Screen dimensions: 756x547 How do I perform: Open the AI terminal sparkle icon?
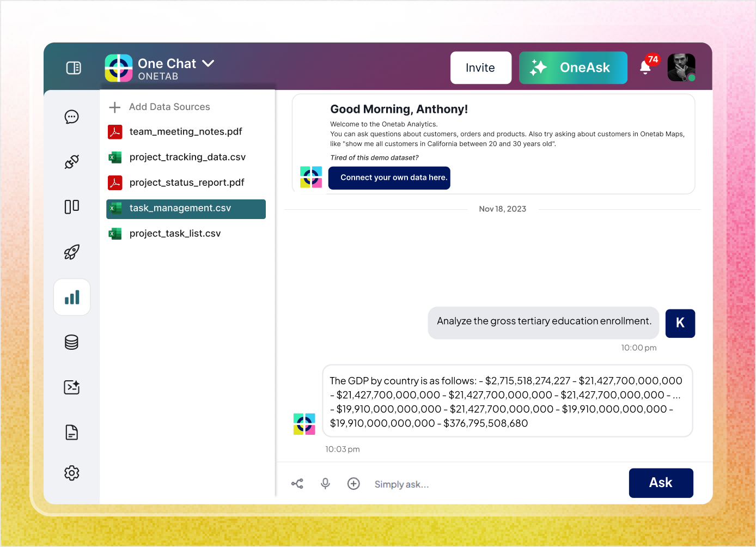point(72,387)
